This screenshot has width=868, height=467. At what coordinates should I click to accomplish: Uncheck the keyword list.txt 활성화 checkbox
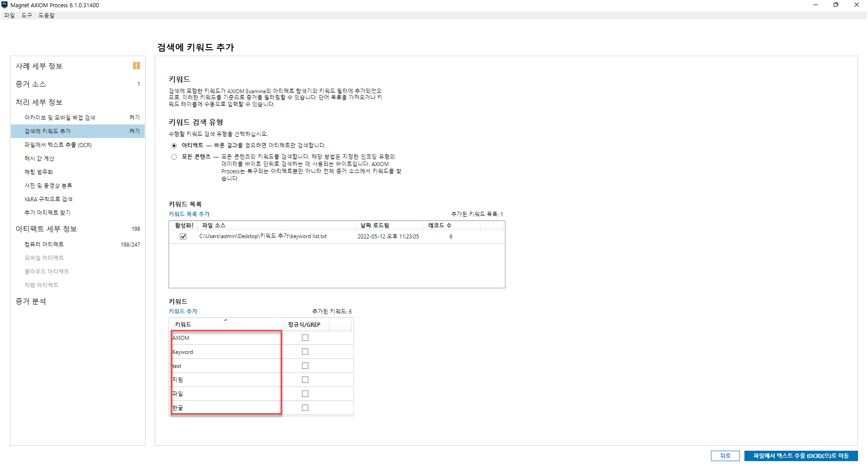pyautogui.click(x=183, y=237)
